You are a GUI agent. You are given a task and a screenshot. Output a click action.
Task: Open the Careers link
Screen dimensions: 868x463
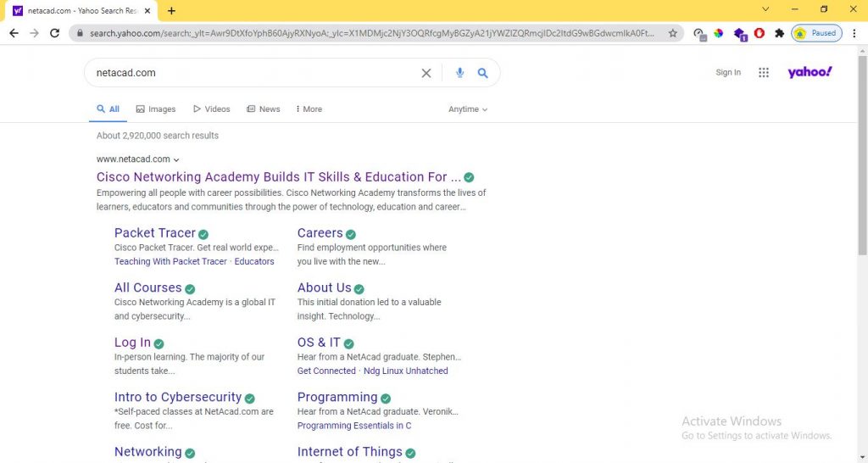pyautogui.click(x=320, y=232)
